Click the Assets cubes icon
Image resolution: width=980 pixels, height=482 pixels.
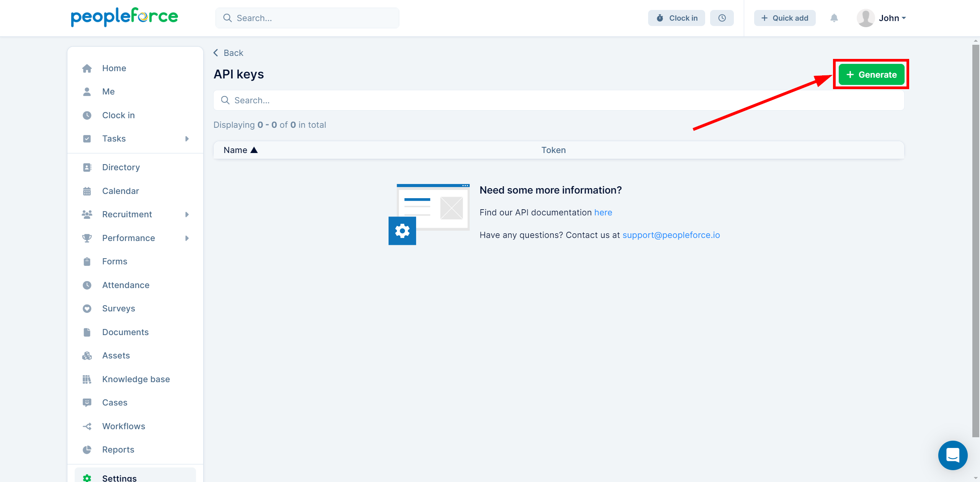click(87, 356)
